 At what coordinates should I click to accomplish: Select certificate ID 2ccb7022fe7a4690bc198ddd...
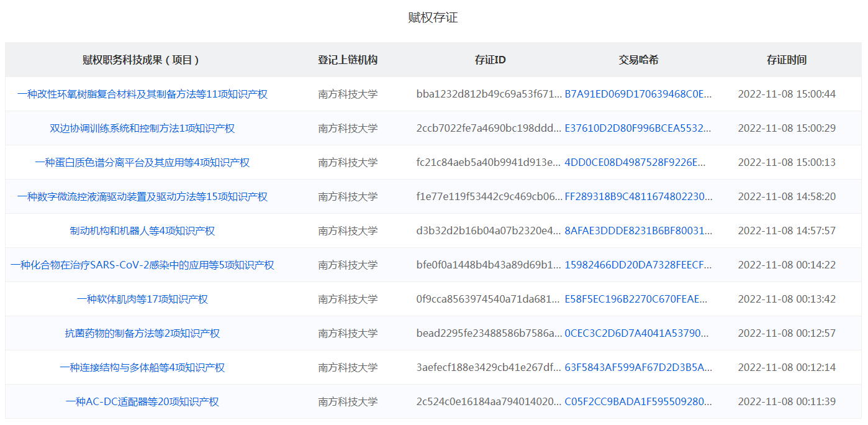(489, 129)
